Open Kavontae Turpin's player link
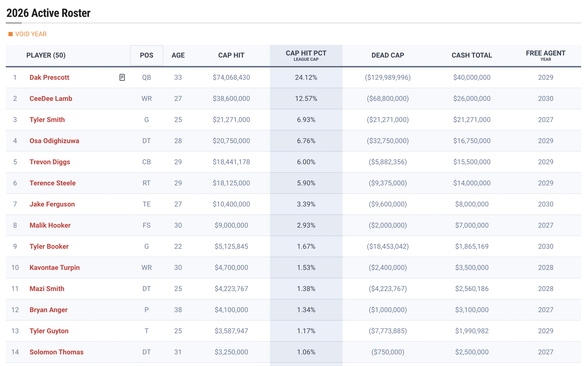Screen dimensions: 588x366 (55, 268)
